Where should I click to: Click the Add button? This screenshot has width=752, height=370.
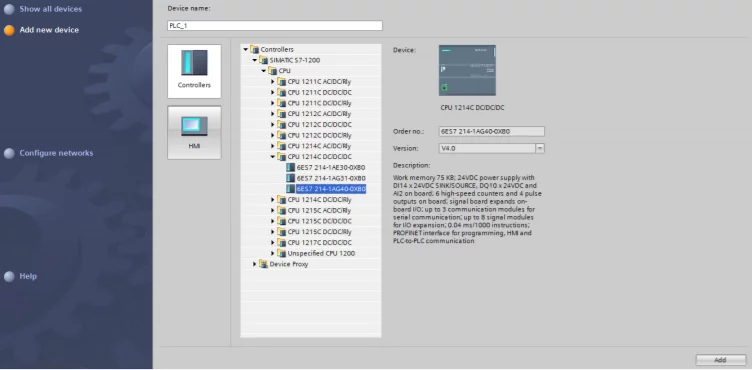721,360
